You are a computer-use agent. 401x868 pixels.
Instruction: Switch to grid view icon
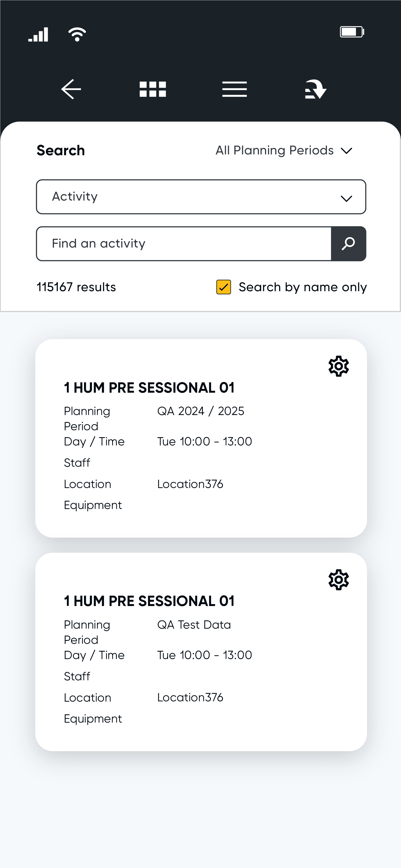point(153,89)
